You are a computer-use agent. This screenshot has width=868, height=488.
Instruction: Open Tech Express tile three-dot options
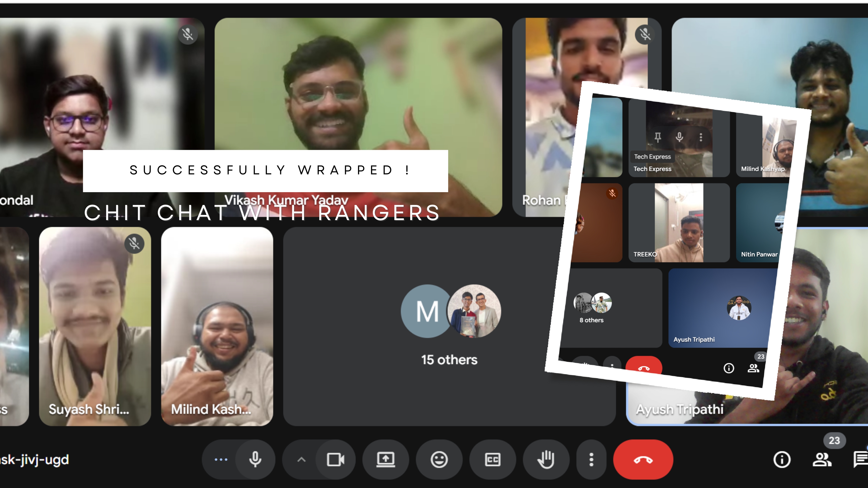coord(701,137)
